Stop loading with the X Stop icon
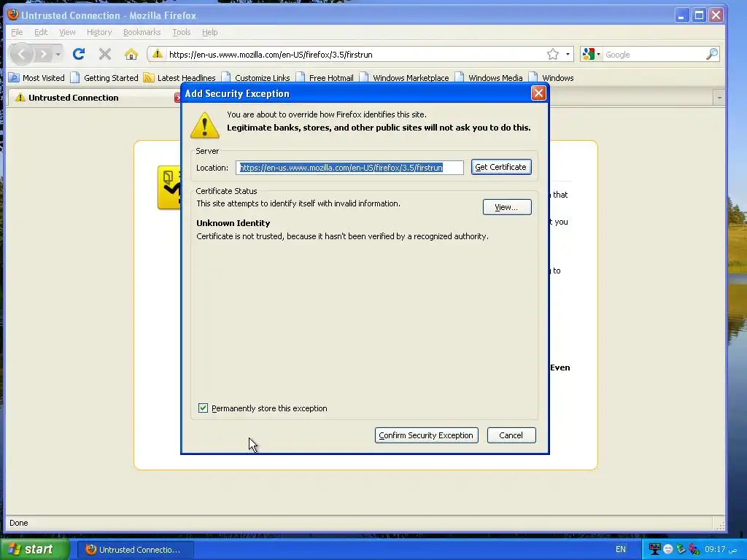 pyautogui.click(x=105, y=54)
